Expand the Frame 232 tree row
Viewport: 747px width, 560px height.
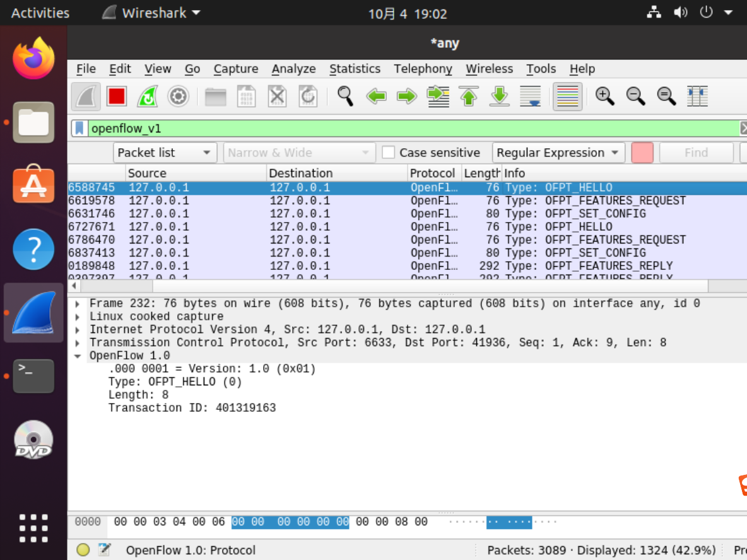[x=77, y=303]
